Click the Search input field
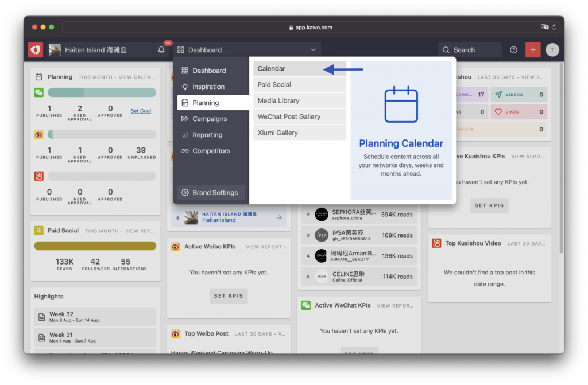This screenshot has height=385, width=588. [470, 50]
